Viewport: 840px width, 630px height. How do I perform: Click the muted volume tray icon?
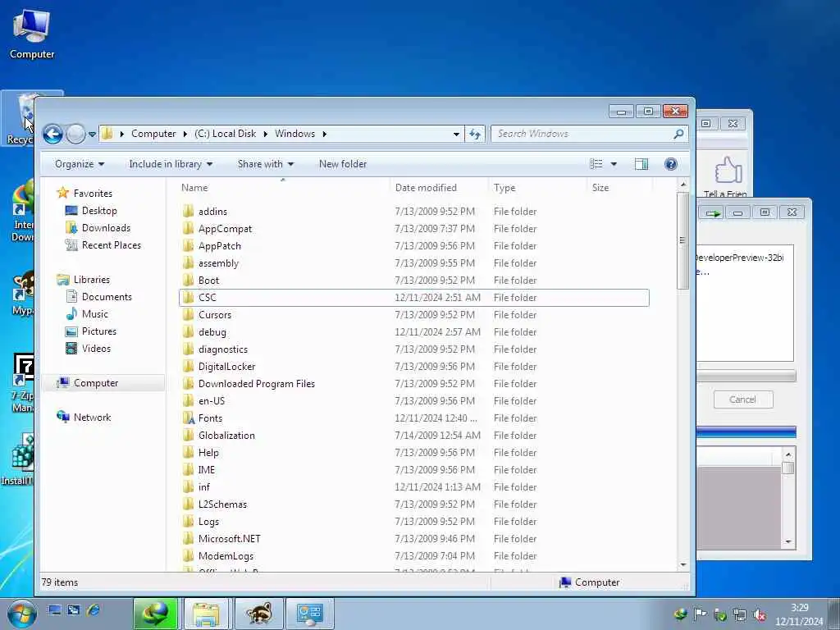[759, 615]
